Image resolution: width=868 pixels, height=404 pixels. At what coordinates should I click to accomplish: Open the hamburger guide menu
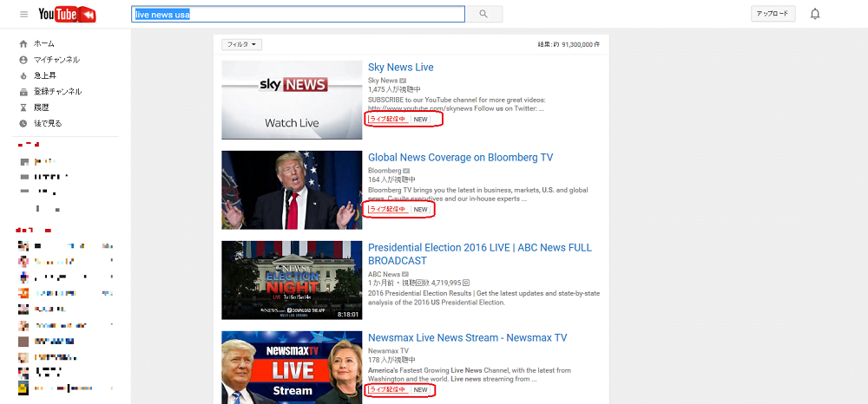pos(23,15)
